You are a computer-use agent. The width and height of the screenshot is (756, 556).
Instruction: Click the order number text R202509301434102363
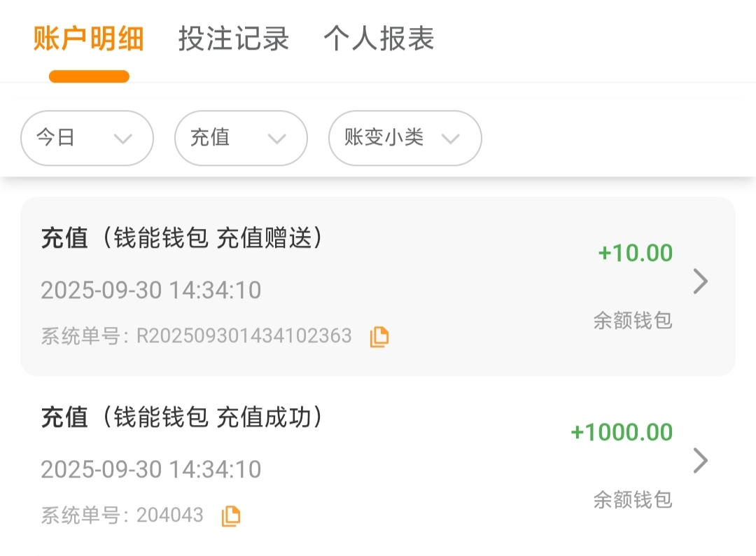click(x=244, y=336)
